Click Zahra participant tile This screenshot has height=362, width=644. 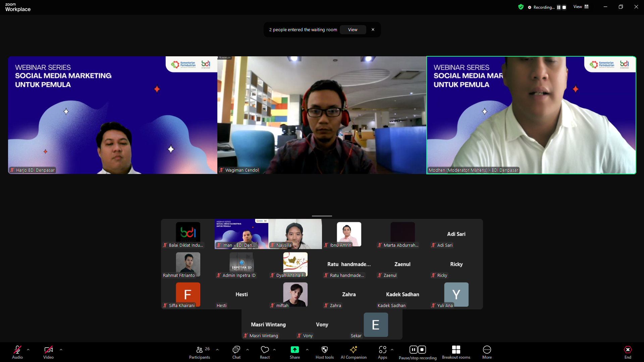tap(349, 294)
